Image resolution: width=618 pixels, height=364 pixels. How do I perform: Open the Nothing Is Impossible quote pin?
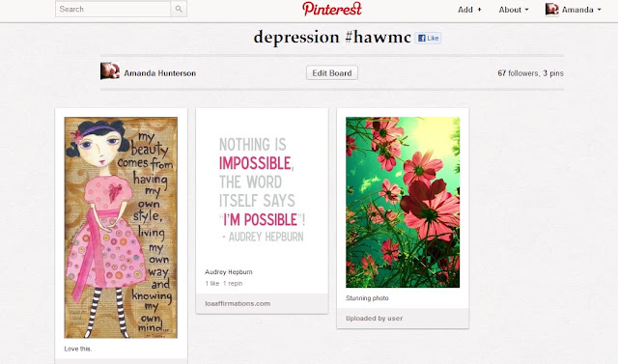click(x=262, y=188)
